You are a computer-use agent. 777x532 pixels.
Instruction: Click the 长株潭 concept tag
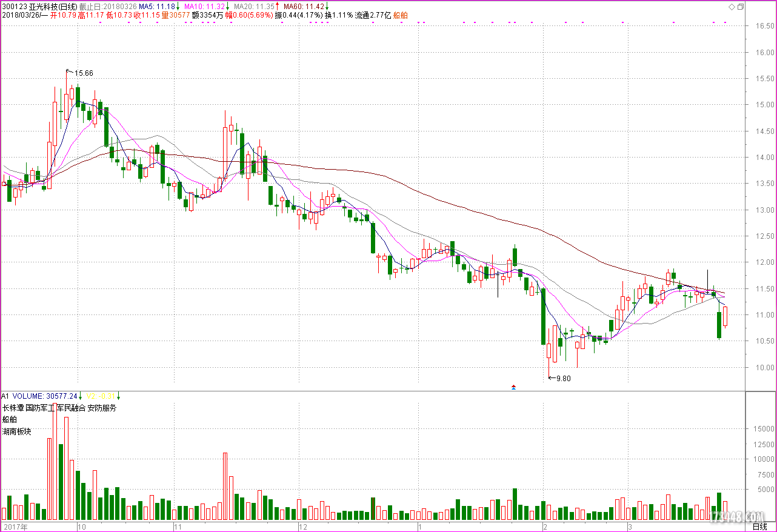point(13,408)
